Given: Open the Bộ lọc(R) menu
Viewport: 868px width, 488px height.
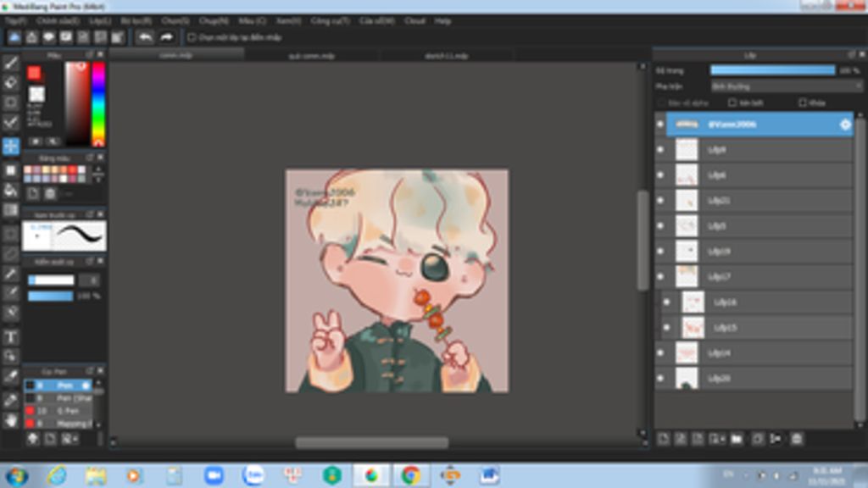Looking at the screenshot, I should pos(136,21).
